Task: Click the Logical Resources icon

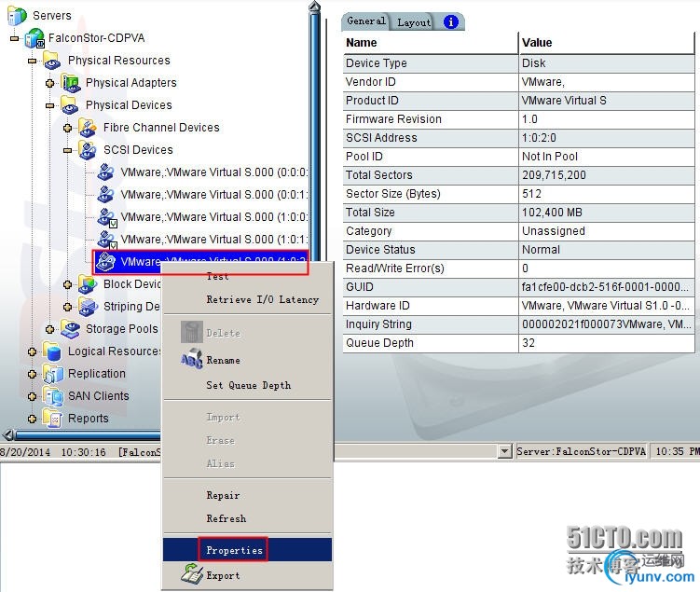Action: click(x=52, y=351)
